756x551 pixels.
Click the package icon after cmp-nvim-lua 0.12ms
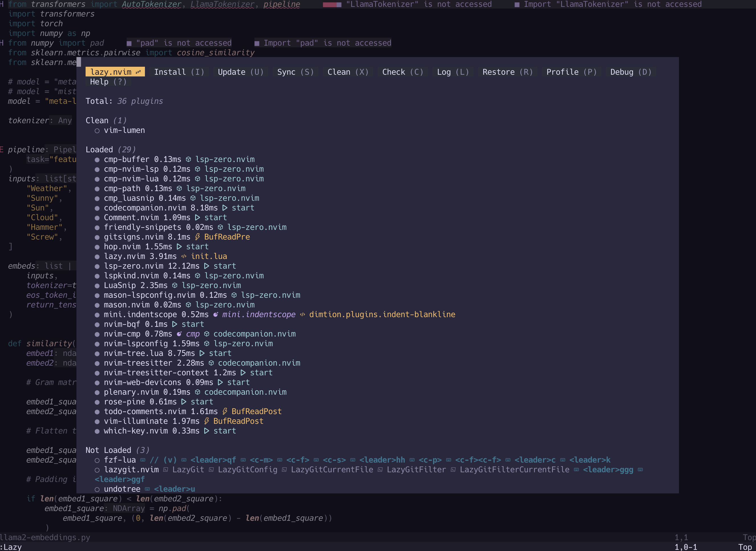coord(197,179)
